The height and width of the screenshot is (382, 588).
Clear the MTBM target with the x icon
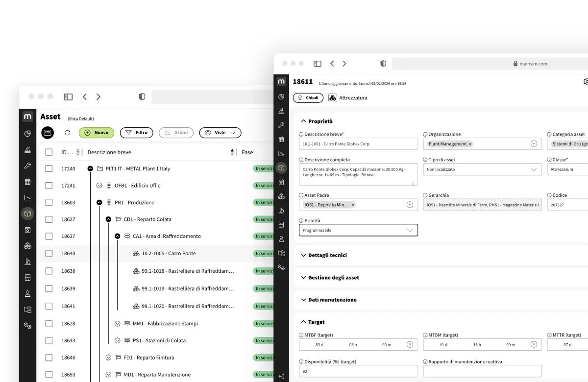pyautogui.click(x=534, y=344)
